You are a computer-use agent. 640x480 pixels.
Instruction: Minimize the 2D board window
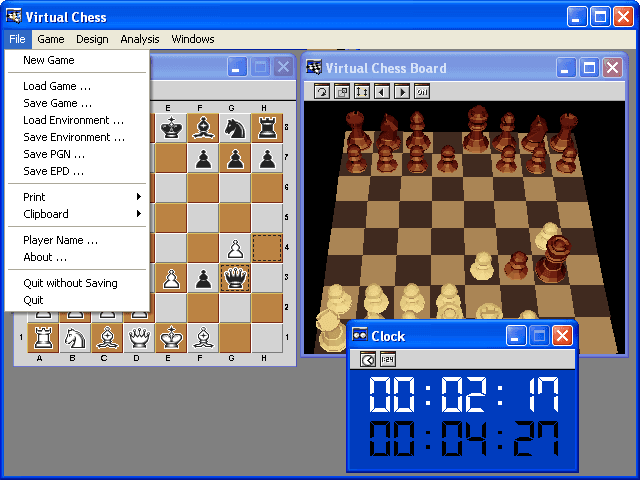237,67
